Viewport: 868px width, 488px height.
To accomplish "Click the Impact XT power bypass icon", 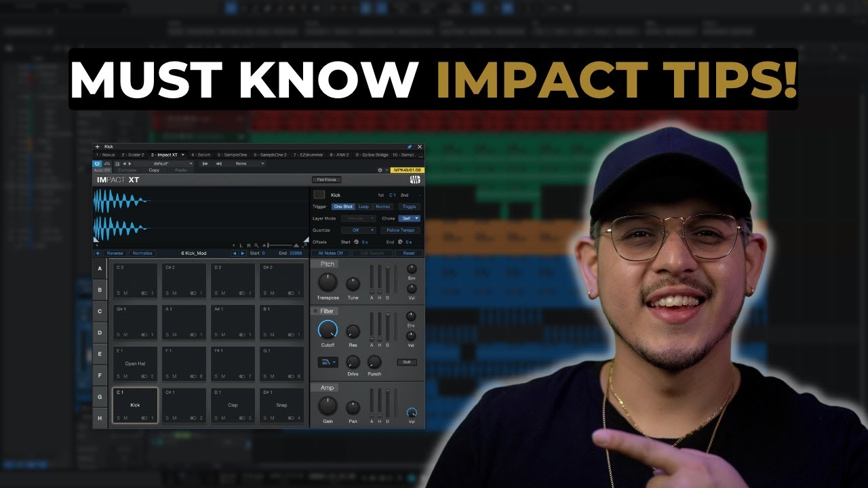I will pos(97,163).
